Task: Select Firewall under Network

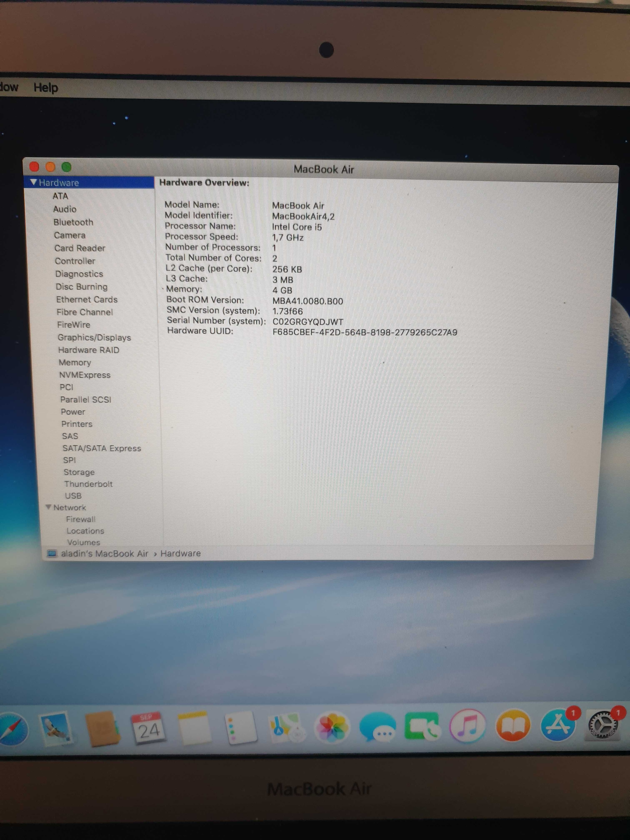Action: click(81, 519)
